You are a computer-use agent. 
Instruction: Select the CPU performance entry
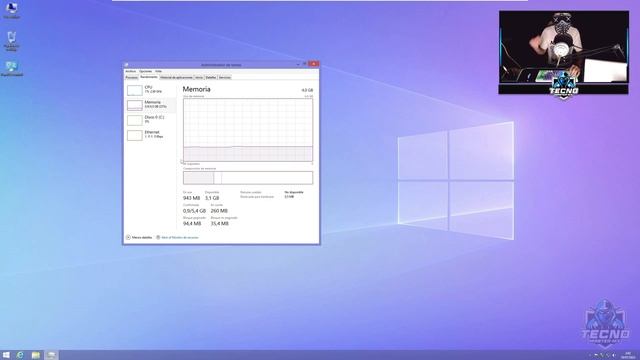pyautogui.click(x=150, y=90)
